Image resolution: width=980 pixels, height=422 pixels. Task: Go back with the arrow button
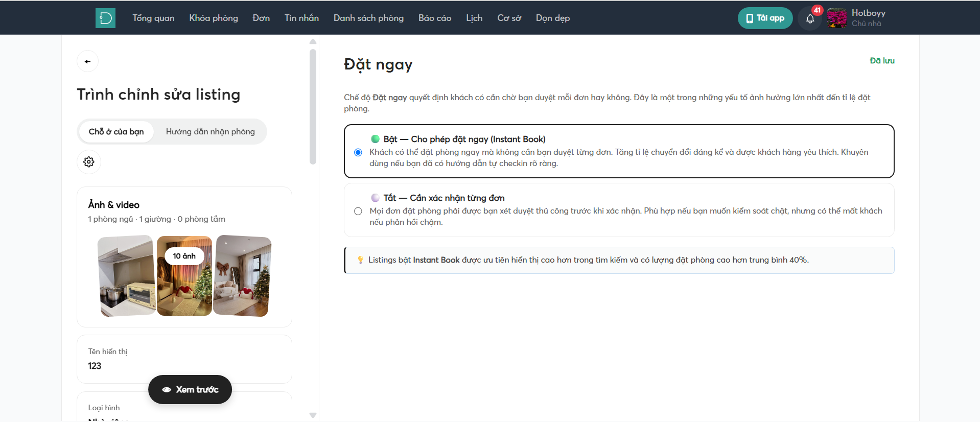click(88, 61)
